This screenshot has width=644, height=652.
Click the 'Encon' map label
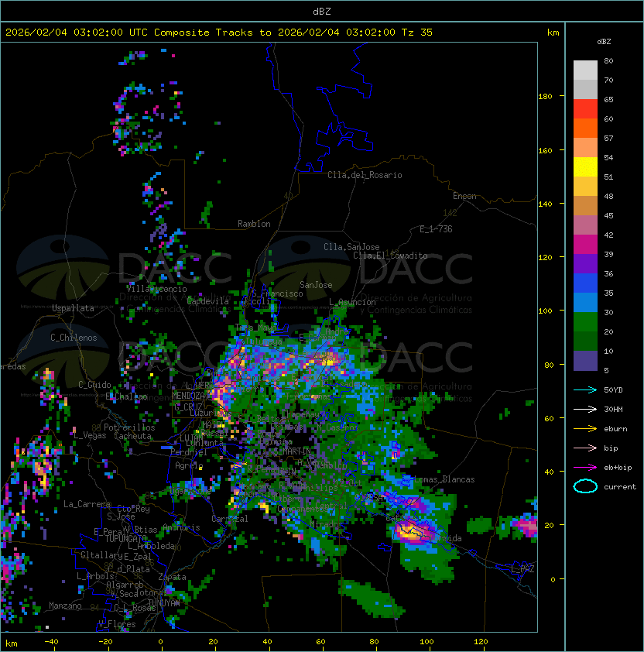click(464, 196)
